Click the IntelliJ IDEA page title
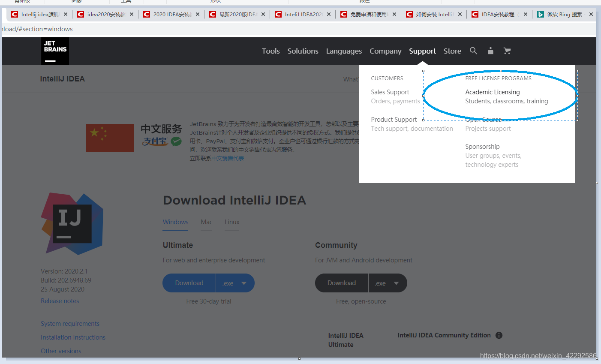The height and width of the screenshot is (364, 601). pos(63,79)
